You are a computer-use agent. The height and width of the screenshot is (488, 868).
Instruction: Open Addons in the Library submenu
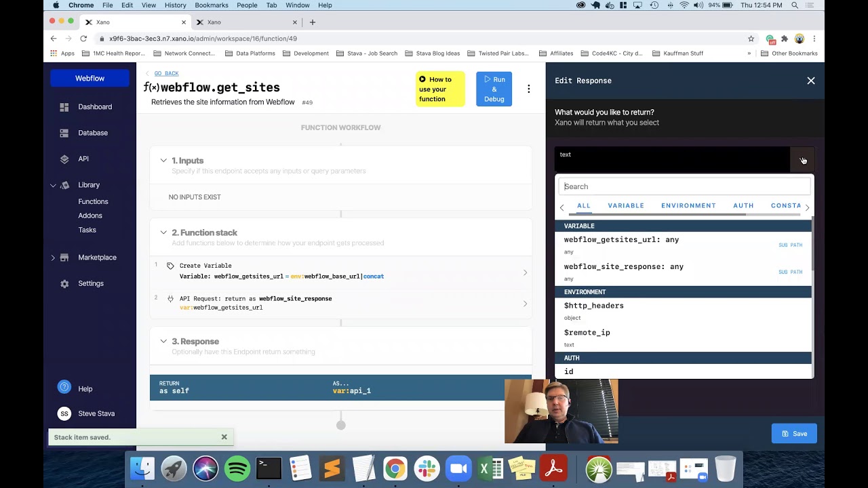tap(90, 216)
